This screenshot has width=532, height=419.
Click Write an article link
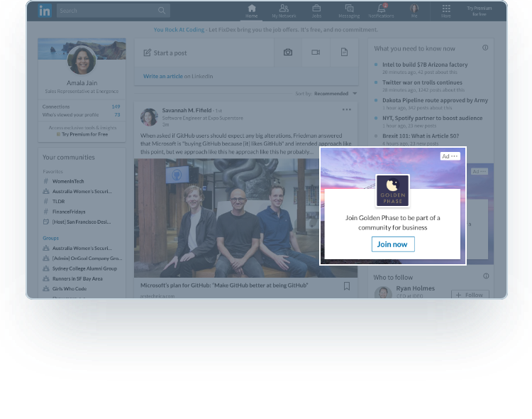coord(163,76)
